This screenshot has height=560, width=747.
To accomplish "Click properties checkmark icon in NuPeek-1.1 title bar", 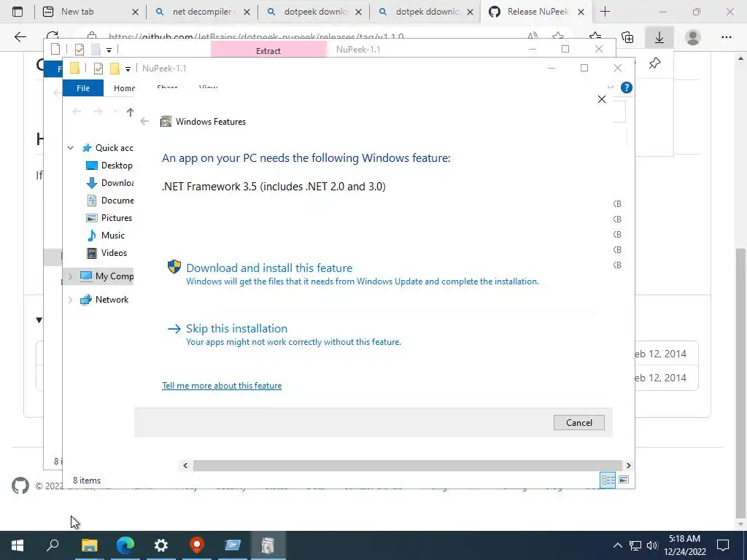I will tap(98, 69).
